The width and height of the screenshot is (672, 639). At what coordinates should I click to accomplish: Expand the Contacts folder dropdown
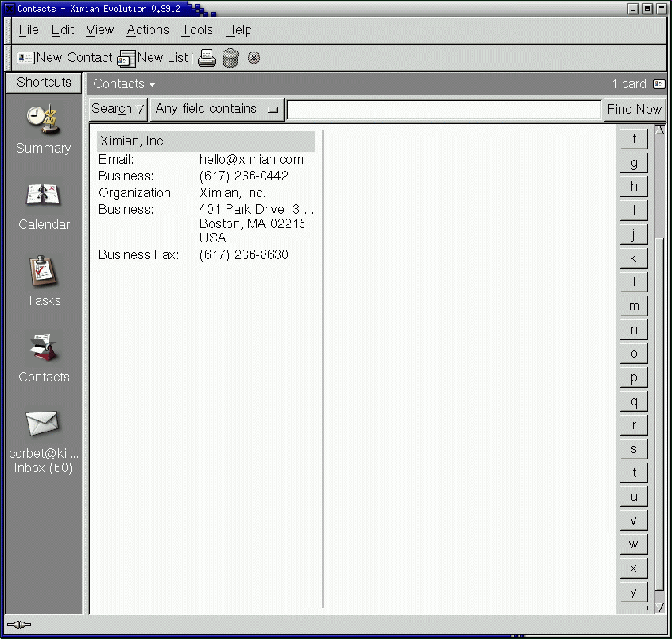124,84
